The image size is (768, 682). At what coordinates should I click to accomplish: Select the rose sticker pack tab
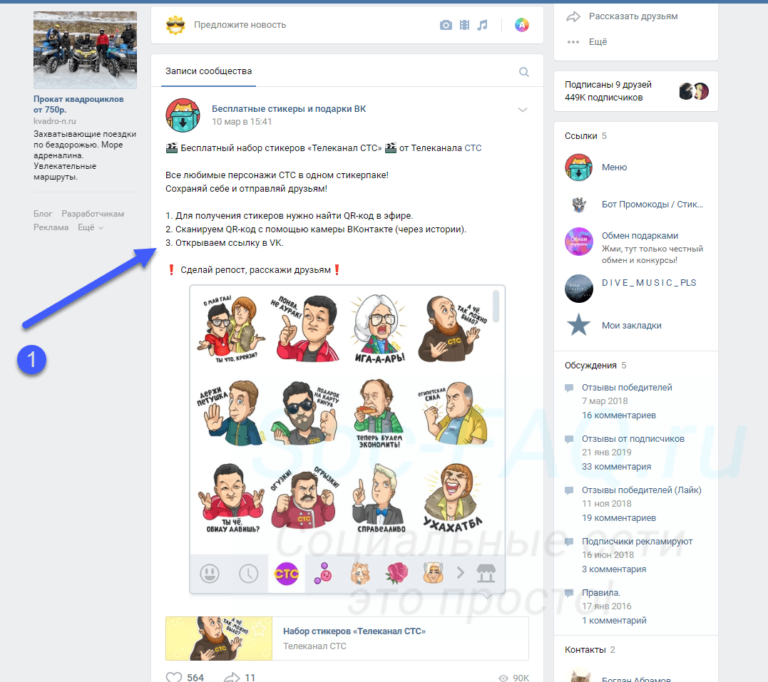pos(397,573)
